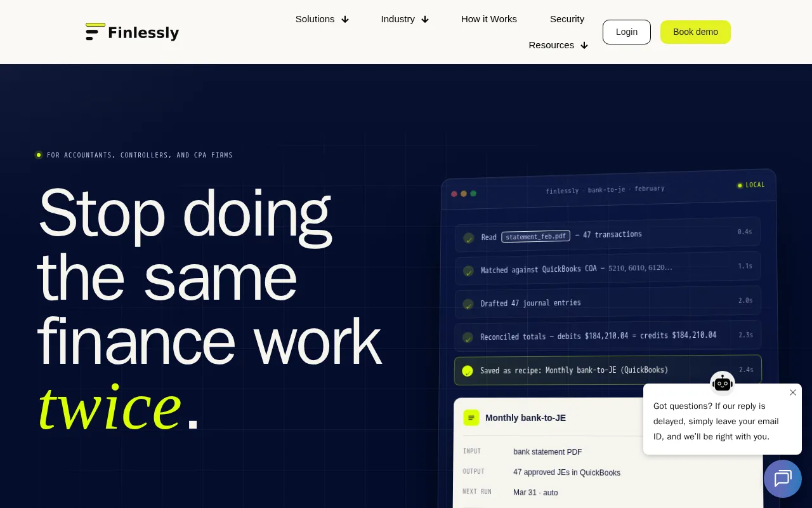Click the green check beside Saved as recipe
Screen dimensions: 812x508
pos(468,371)
